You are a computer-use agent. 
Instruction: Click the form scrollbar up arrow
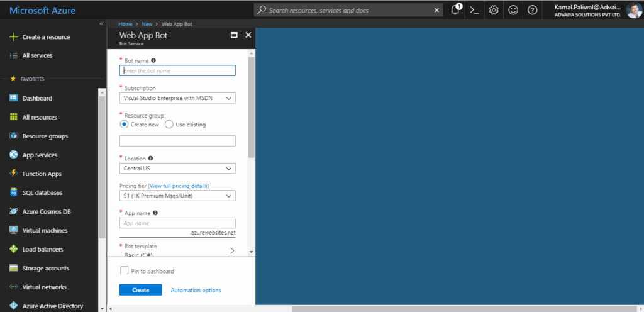(x=252, y=53)
